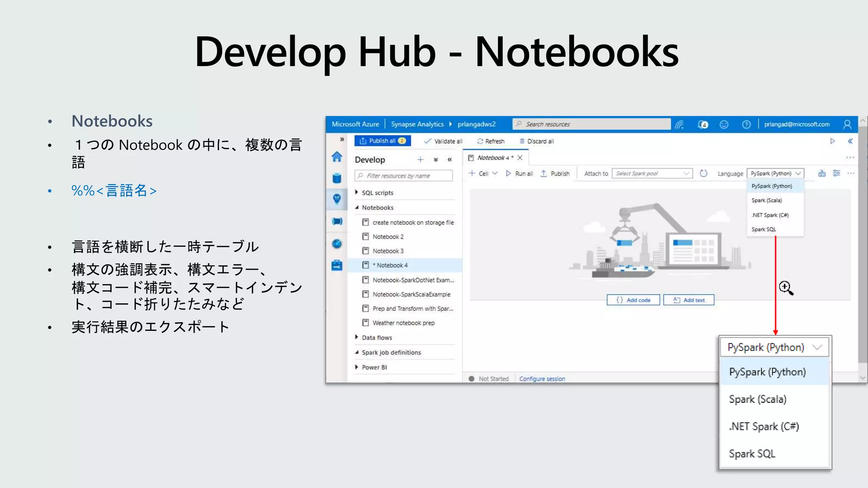
Task: Collapse Spark job definitions node
Action: (357, 352)
